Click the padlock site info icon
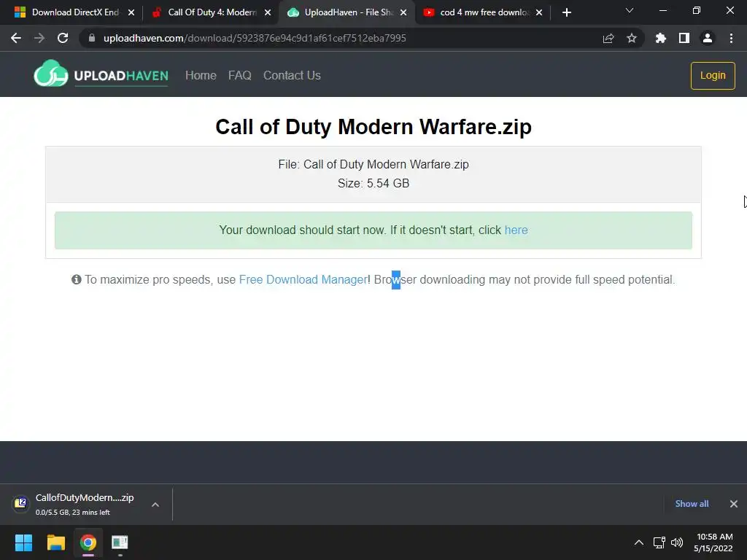The width and height of the screenshot is (747, 560). tap(92, 38)
